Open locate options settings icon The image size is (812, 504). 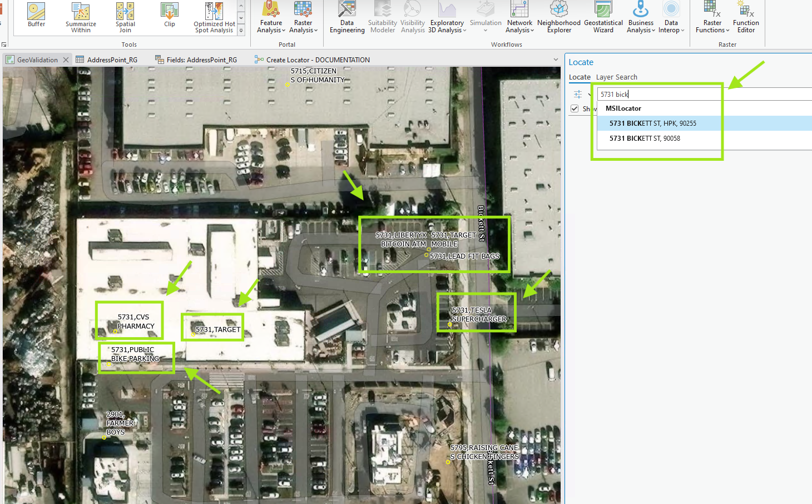point(578,94)
